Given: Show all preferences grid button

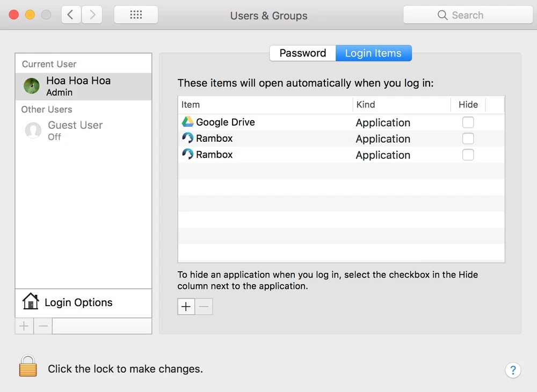Looking at the screenshot, I should tap(136, 15).
